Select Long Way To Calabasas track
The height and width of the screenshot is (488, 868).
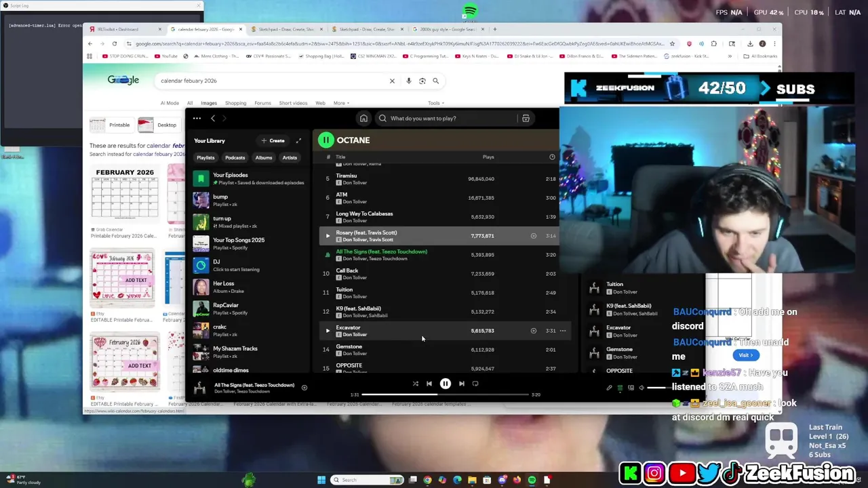(364, 213)
